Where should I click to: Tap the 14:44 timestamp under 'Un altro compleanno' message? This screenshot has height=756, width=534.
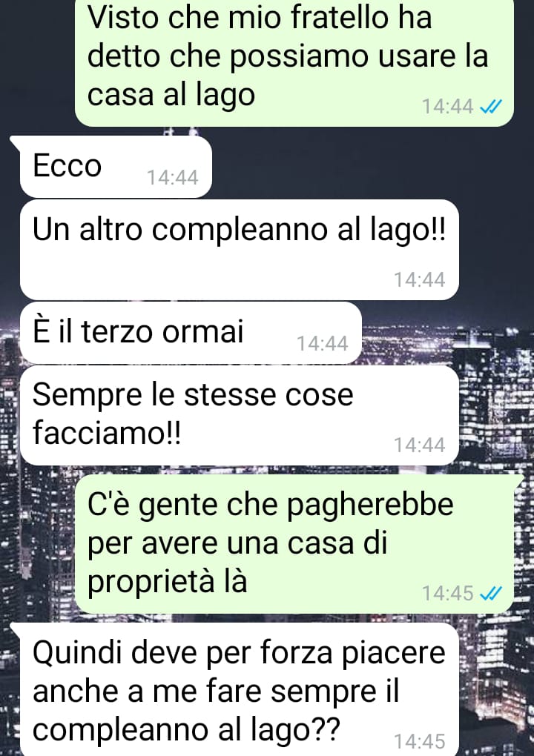[419, 279]
